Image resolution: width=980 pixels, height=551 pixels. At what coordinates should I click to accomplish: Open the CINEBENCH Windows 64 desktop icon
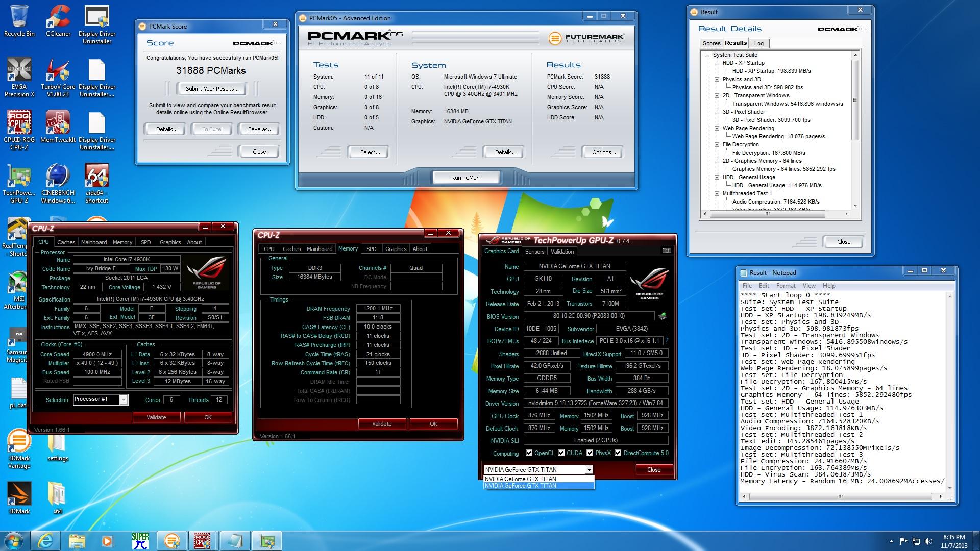point(58,183)
